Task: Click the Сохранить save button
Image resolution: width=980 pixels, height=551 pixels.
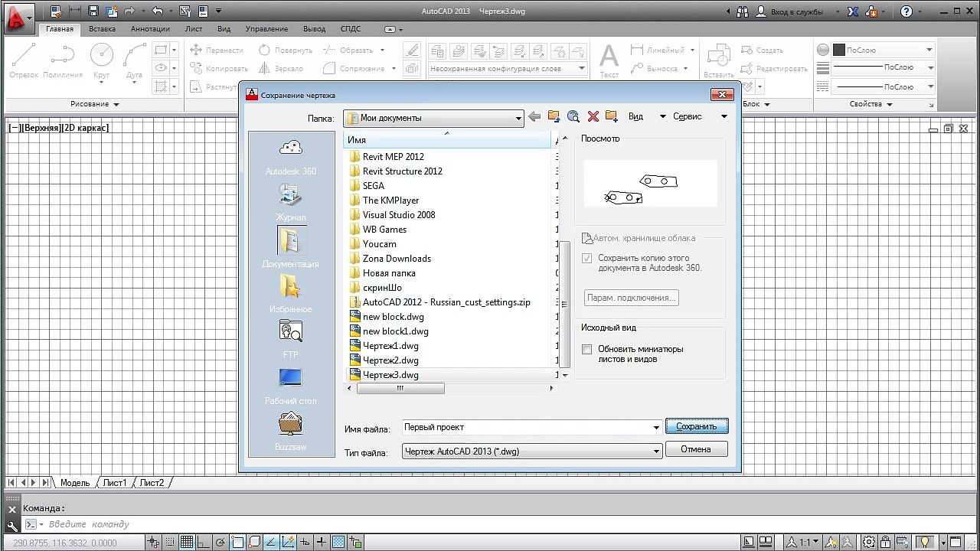Action: coord(696,426)
